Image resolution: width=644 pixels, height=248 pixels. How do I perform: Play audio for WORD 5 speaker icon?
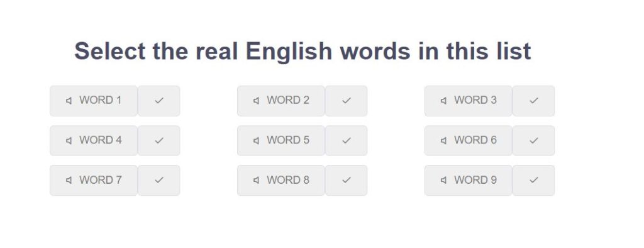click(256, 140)
